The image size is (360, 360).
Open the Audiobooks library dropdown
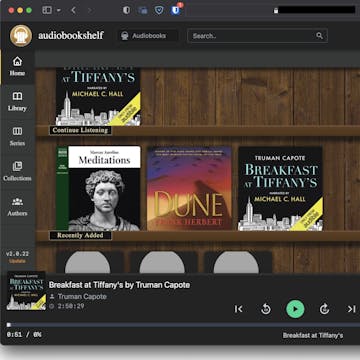tap(148, 36)
